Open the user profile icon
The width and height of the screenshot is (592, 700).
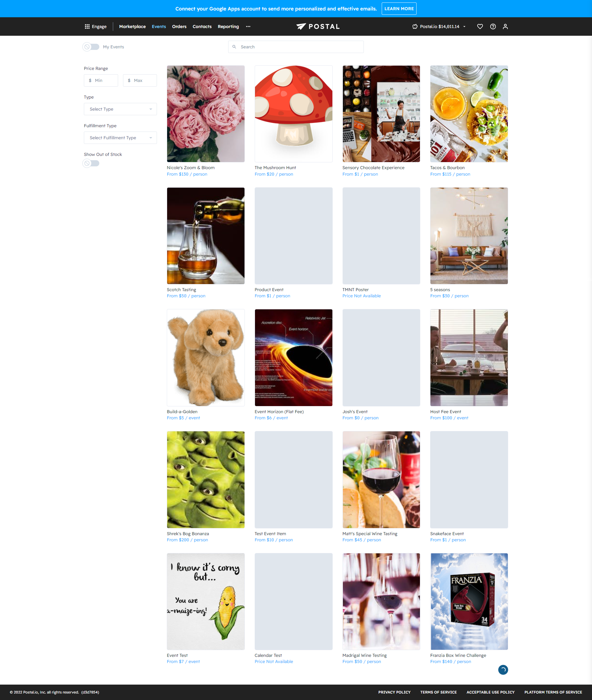(x=505, y=26)
